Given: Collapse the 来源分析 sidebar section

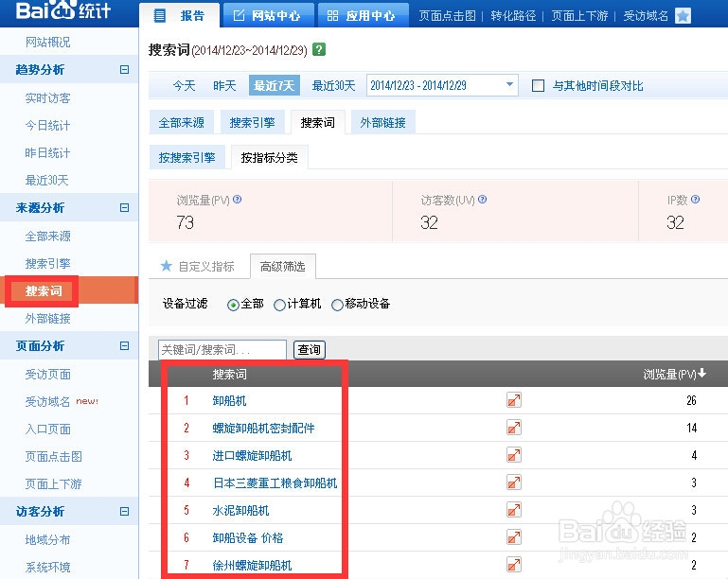Looking at the screenshot, I should pos(124,207).
